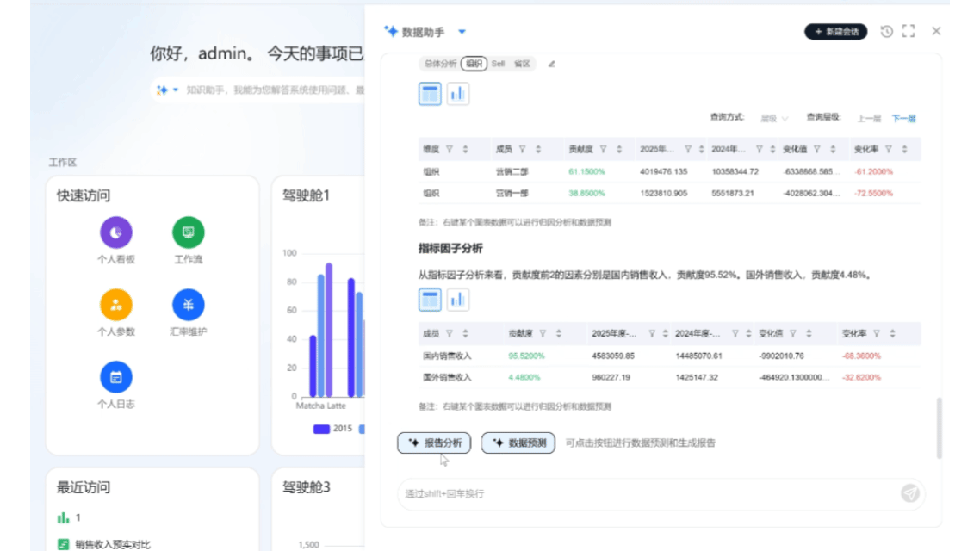The height and width of the screenshot is (551, 980).
Task: Click the 数据预测 button
Action: pos(518,443)
